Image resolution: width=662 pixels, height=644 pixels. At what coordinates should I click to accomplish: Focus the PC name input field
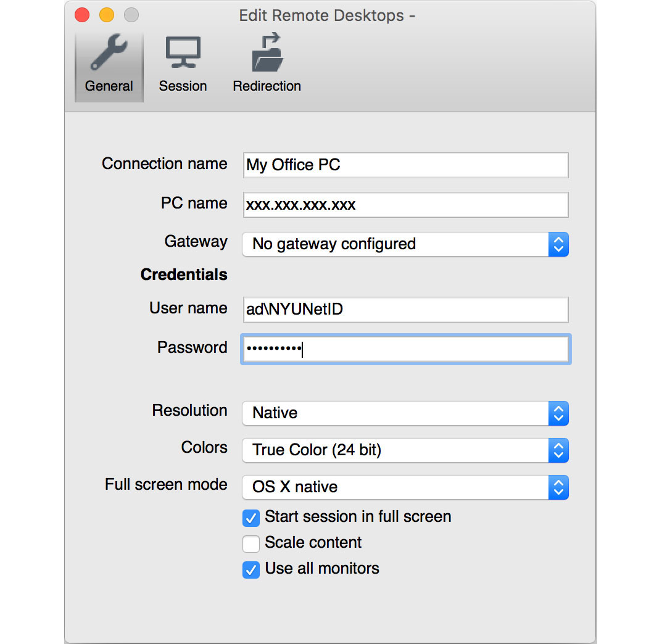click(x=405, y=205)
